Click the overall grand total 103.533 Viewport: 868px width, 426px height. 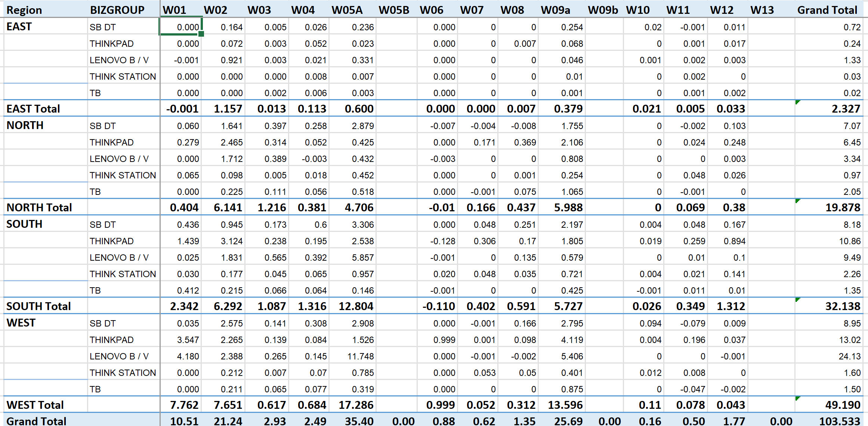(839, 421)
